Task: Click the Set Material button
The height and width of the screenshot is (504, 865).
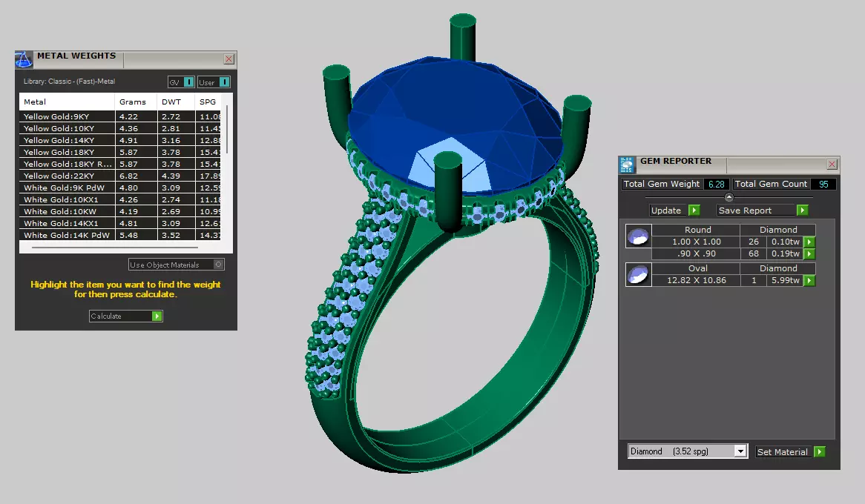Action: [x=782, y=451]
